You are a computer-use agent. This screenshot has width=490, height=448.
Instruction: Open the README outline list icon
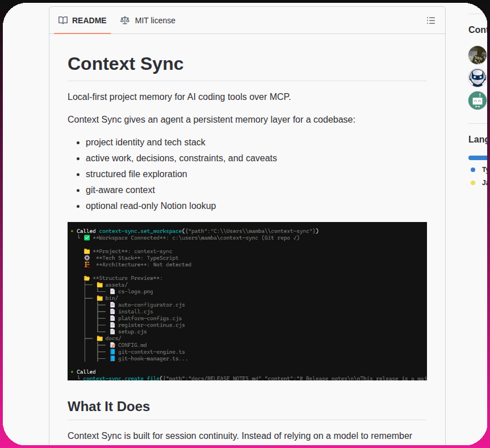point(430,20)
